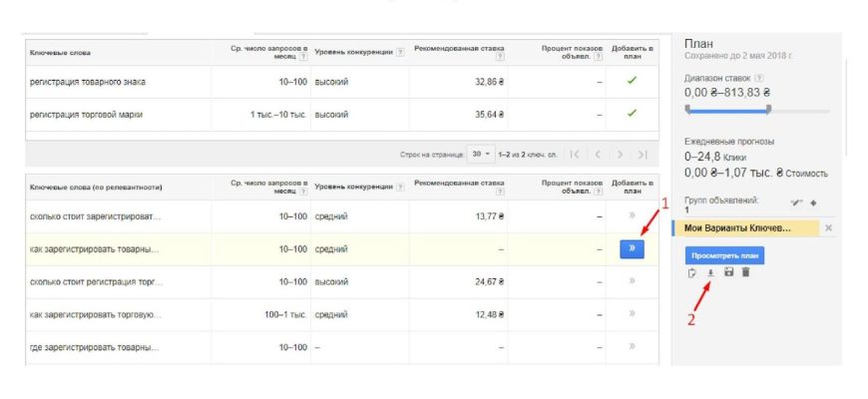Remove 'Мои Варианты Ключев...' ad group with X
Image resolution: width=868 pixels, height=399 pixels.
point(828,228)
